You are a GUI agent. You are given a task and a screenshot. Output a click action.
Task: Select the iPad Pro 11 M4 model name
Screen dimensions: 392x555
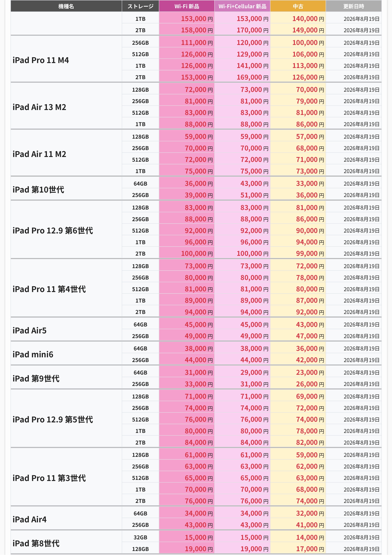click(41, 60)
